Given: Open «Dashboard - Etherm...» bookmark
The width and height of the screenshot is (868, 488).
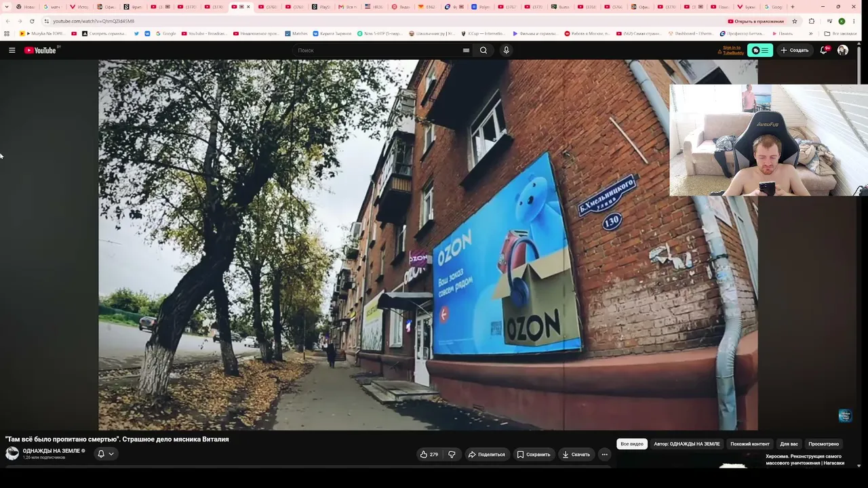Looking at the screenshot, I should coord(692,33).
